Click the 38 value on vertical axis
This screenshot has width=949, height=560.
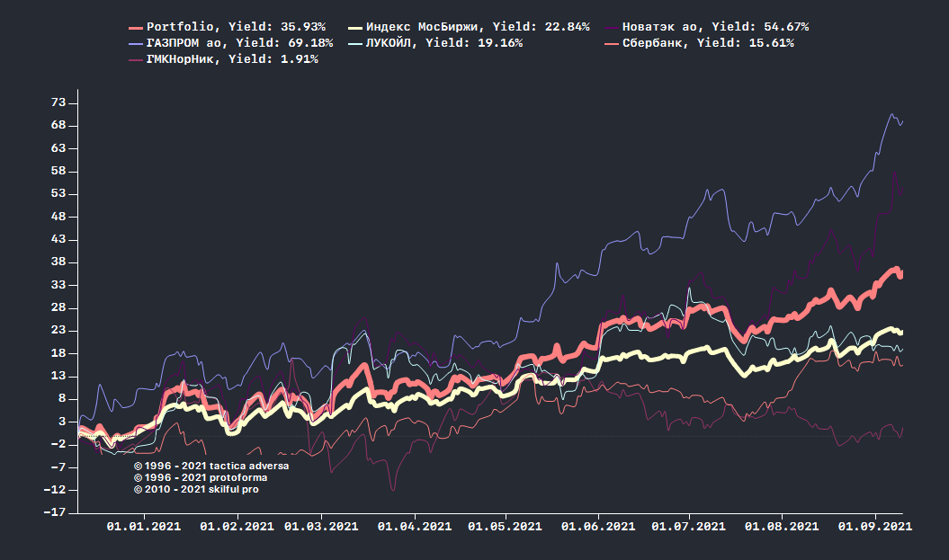tap(59, 262)
